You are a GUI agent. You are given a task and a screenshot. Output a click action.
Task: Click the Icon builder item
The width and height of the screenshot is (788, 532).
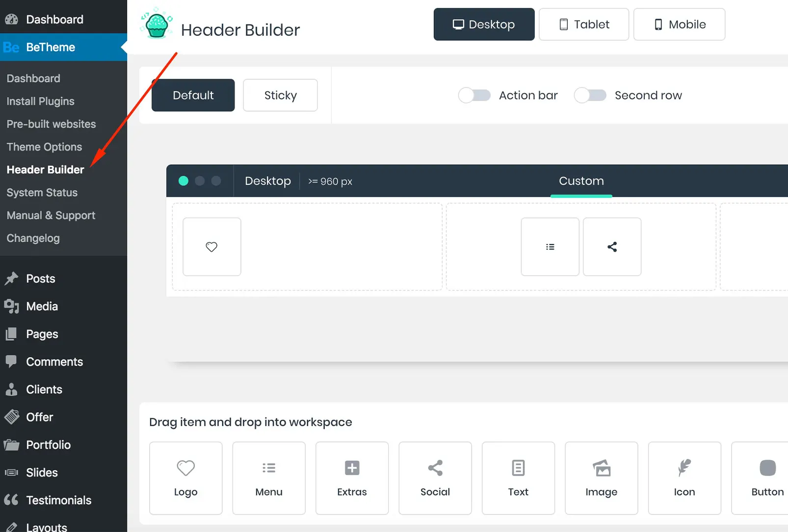(x=684, y=478)
